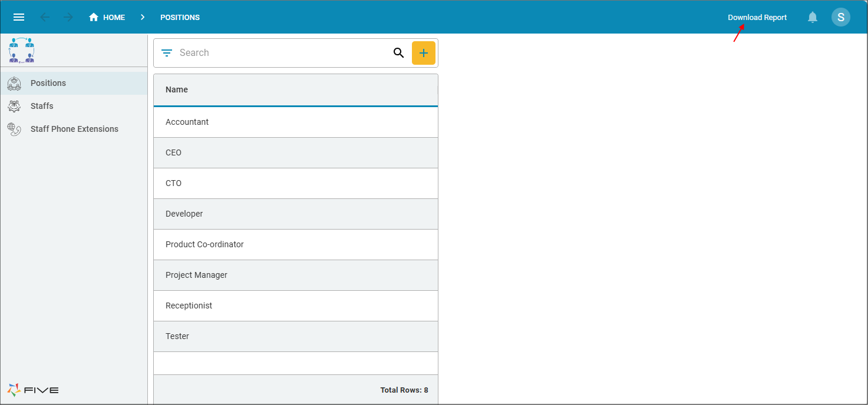Click in the Search input field
Viewport: 868px width, 405px height.
coord(283,53)
